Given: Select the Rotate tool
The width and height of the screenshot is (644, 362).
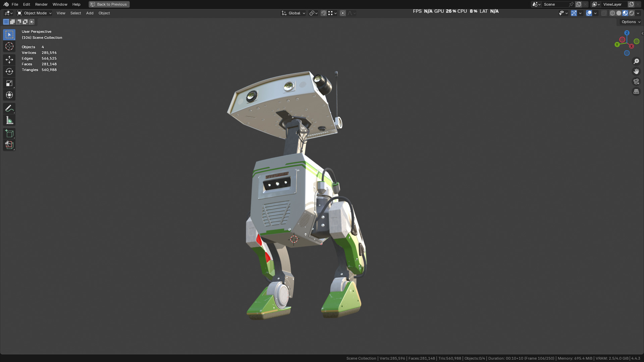Looking at the screenshot, I should pos(9,71).
